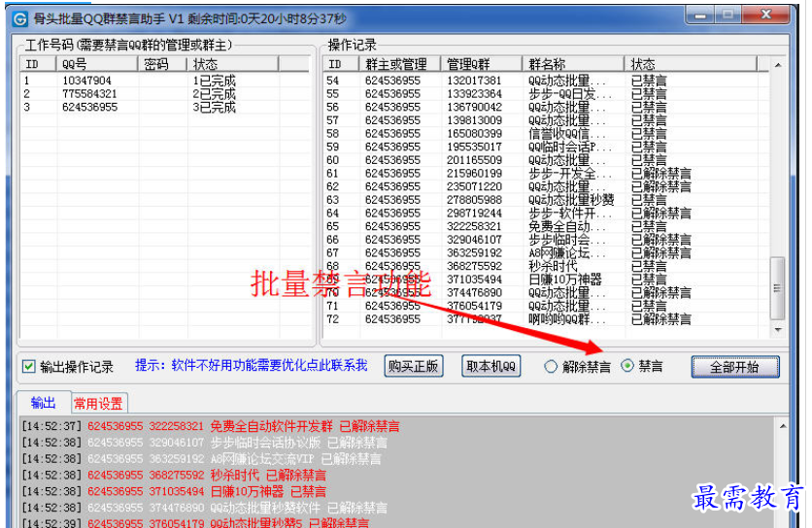Click the 密码 column header in accounts list

(162, 64)
